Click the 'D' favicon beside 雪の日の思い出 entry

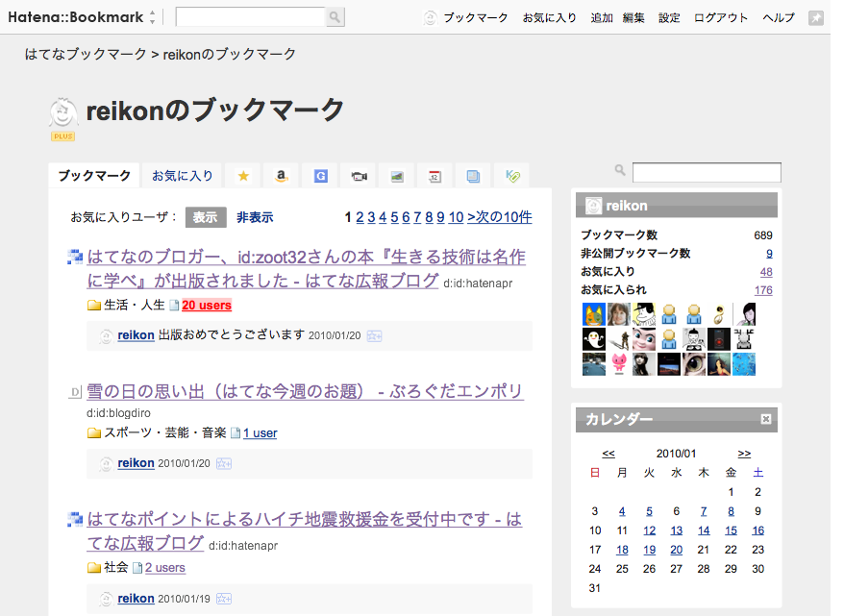click(x=75, y=392)
